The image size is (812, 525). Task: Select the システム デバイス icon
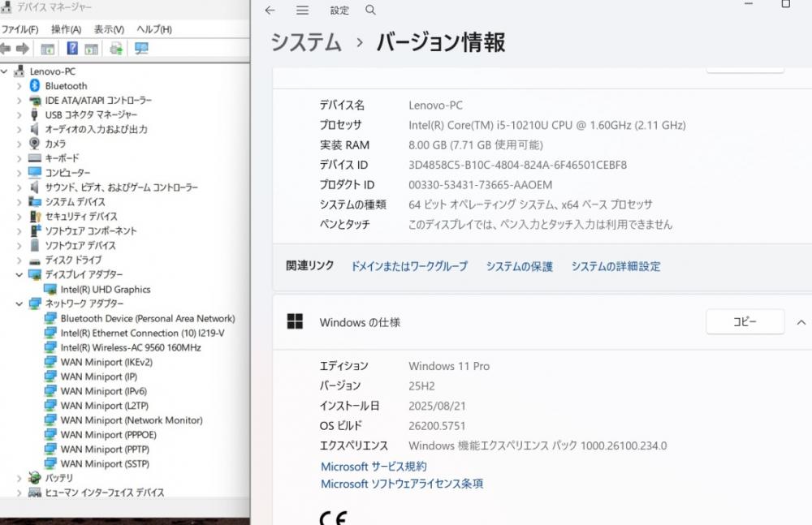click(x=35, y=201)
